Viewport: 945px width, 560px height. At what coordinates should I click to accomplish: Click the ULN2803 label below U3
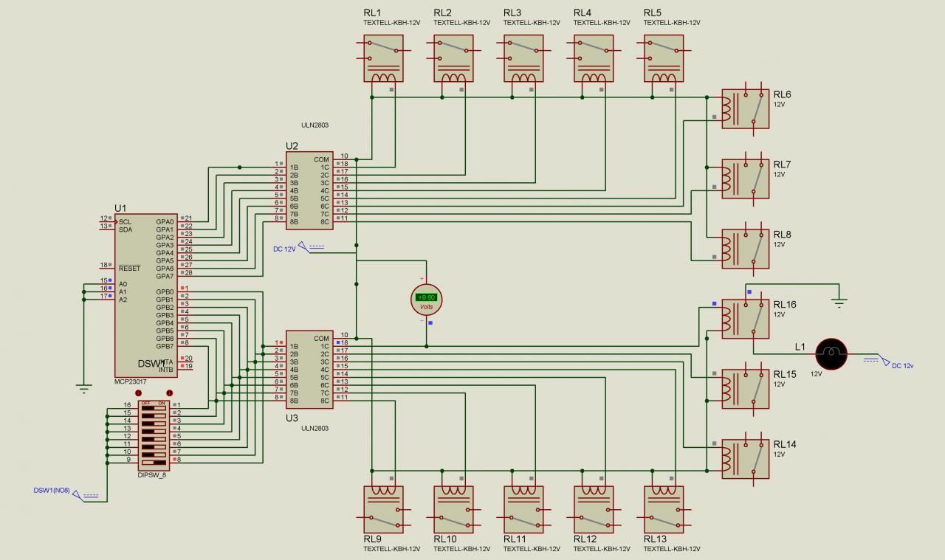(315, 427)
